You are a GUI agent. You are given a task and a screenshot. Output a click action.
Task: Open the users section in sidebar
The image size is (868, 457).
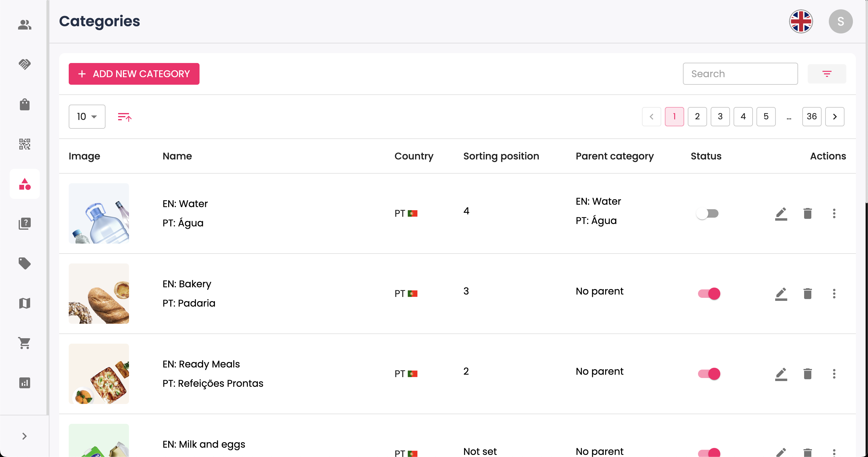click(x=25, y=25)
